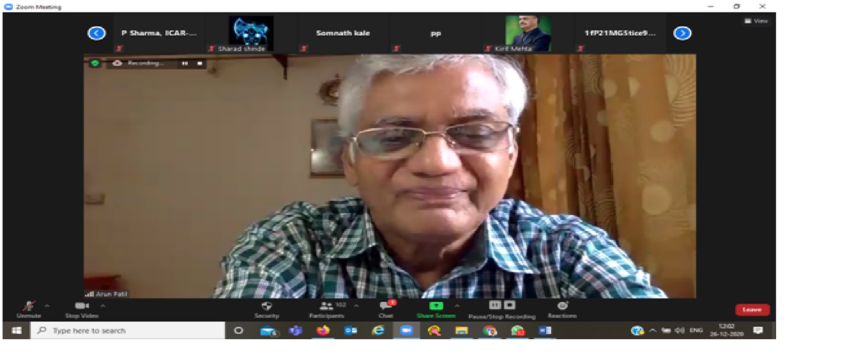Click the ENG language indicator
This screenshot has width=868, height=359.
coord(696,330)
